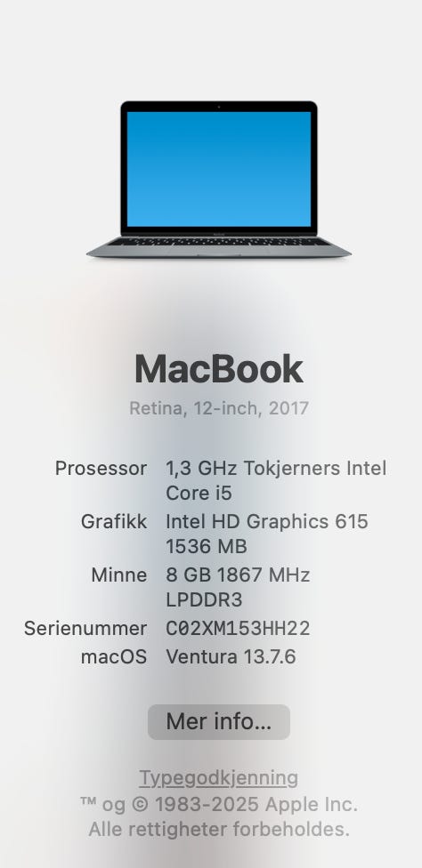The width and height of the screenshot is (422, 868).
Task: Open the Typegodkjenning link
Action: [x=219, y=778]
